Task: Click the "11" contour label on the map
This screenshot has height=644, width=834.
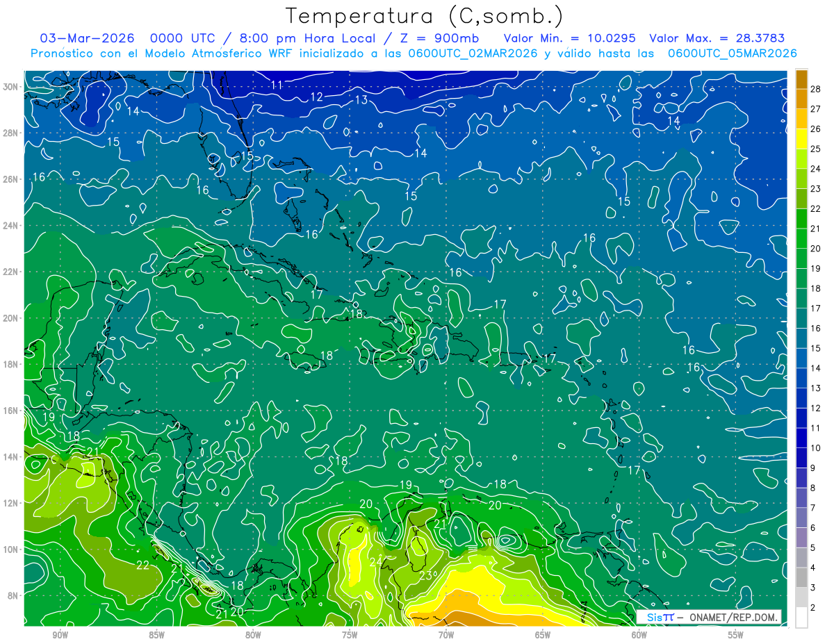Action: pos(277,85)
